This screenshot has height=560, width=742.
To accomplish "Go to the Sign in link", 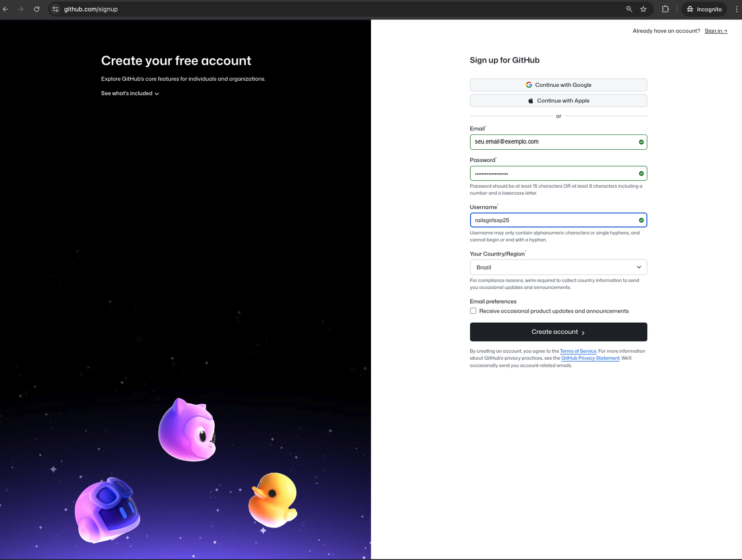I will 716,31.
